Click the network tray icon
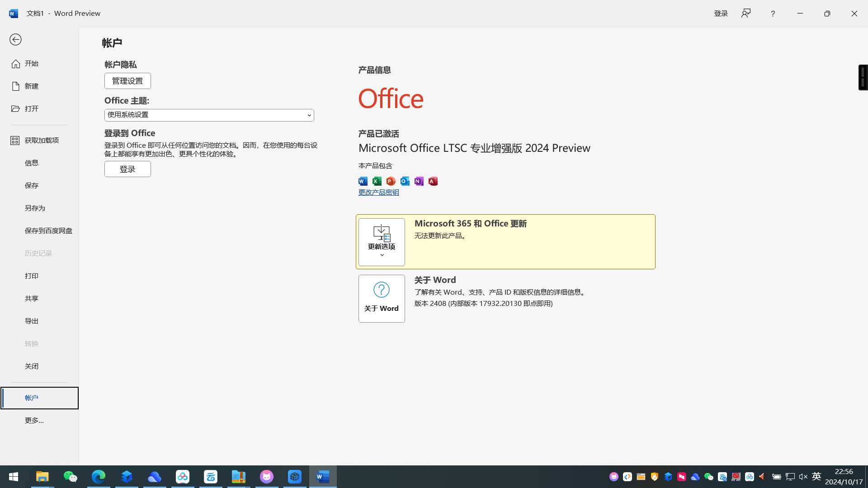Viewport: 868px width, 488px height. (x=790, y=477)
